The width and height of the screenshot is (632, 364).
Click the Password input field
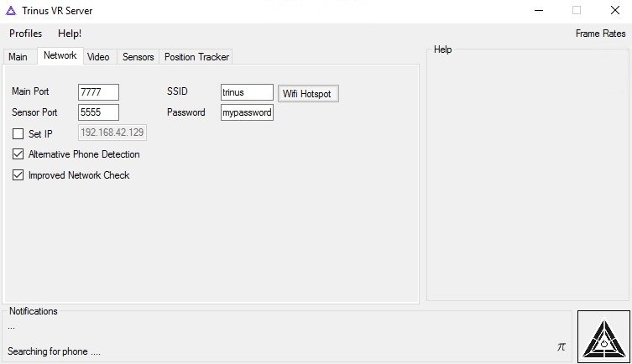[247, 112]
